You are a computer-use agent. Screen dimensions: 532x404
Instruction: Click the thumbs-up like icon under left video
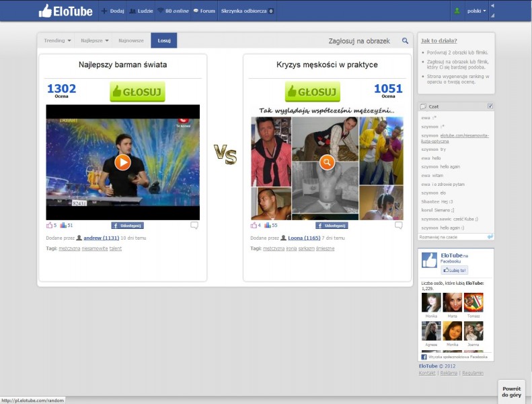49,226
